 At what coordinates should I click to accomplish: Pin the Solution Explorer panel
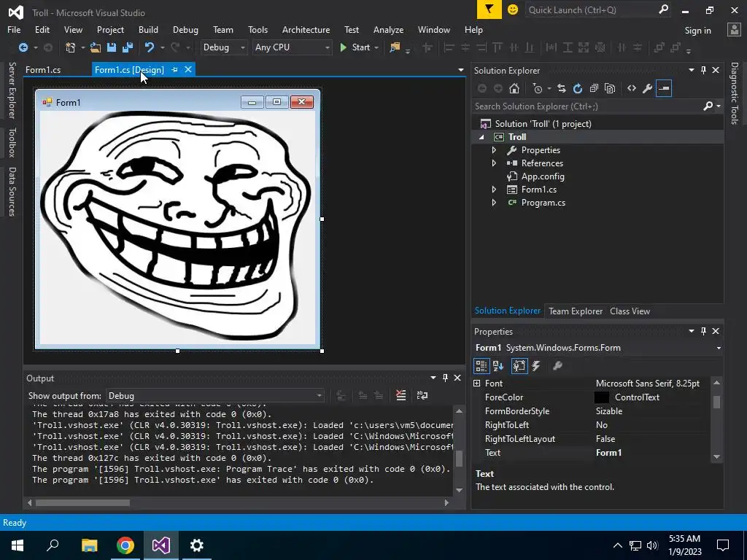click(704, 70)
